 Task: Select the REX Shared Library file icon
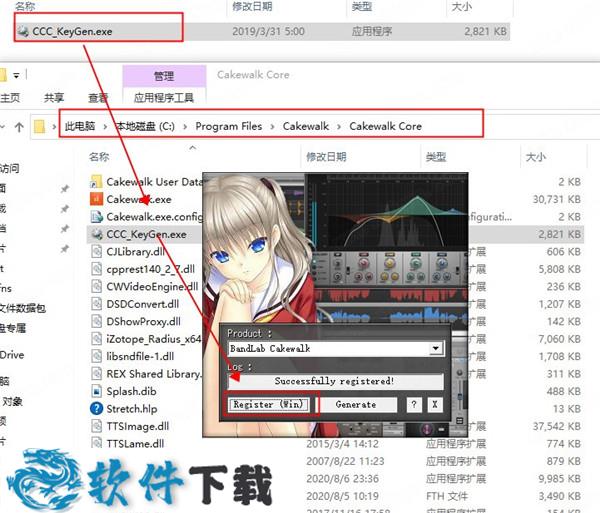[x=96, y=374]
